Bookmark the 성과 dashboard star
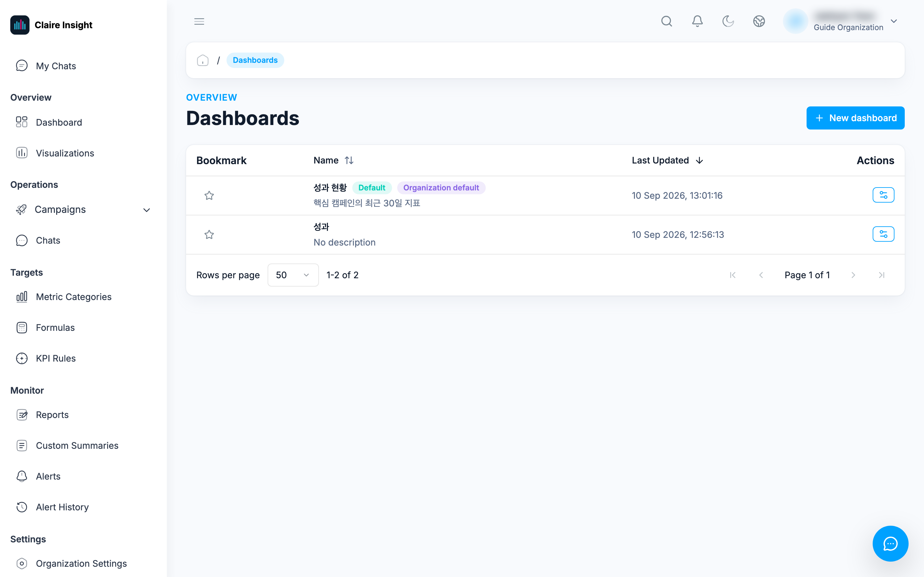924x577 pixels. pyautogui.click(x=209, y=234)
